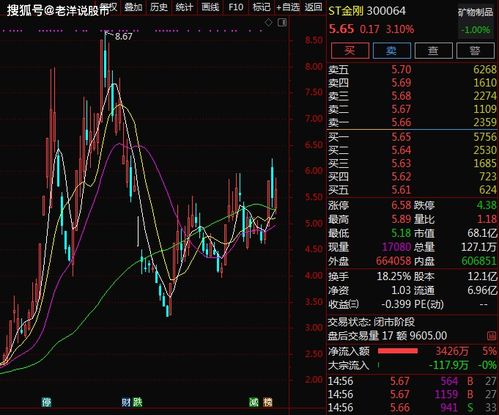Click the 财 event marker below chart
499x415 pixels.
point(126,402)
